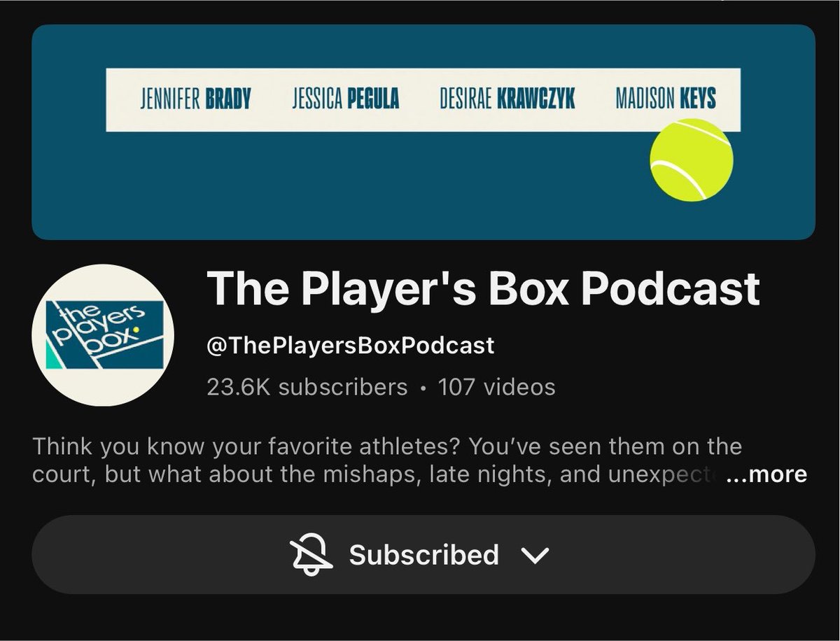
Task: Click The Player's Box Podcast channel title
Action: (483, 288)
